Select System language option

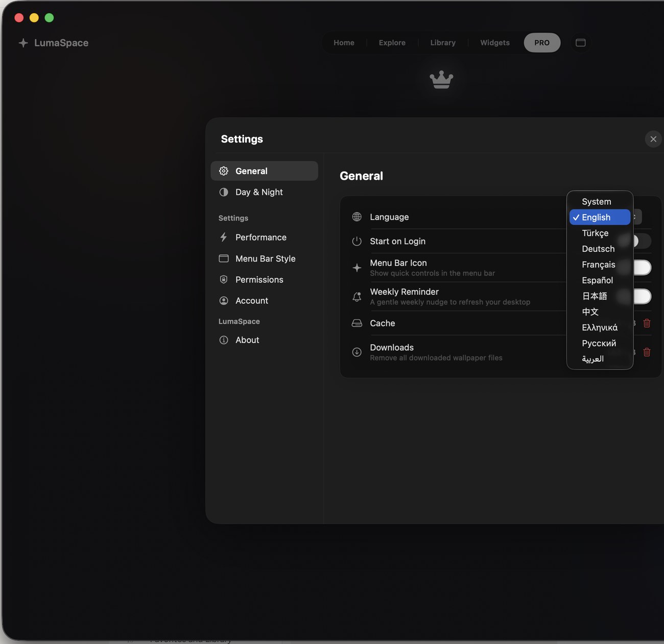click(x=600, y=202)
